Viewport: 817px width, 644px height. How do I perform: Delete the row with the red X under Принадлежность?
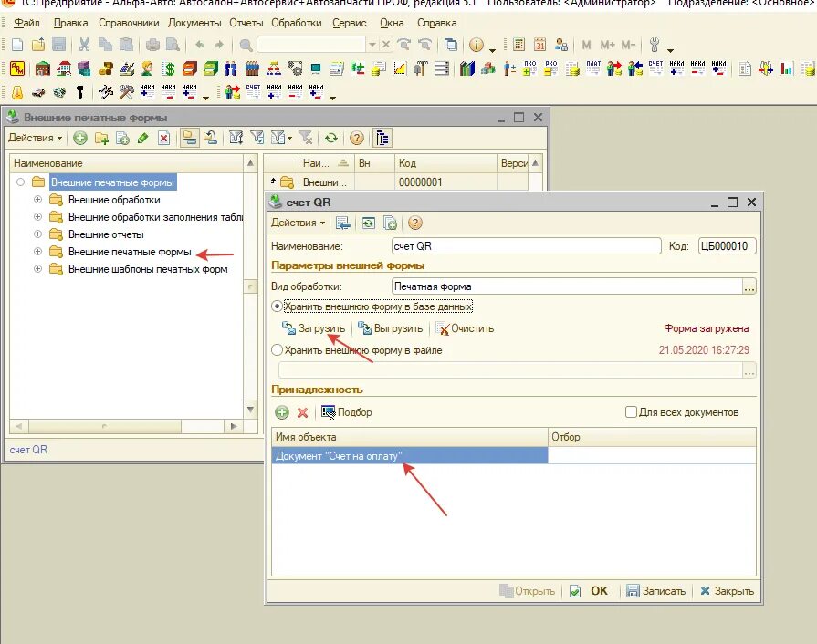302,413
